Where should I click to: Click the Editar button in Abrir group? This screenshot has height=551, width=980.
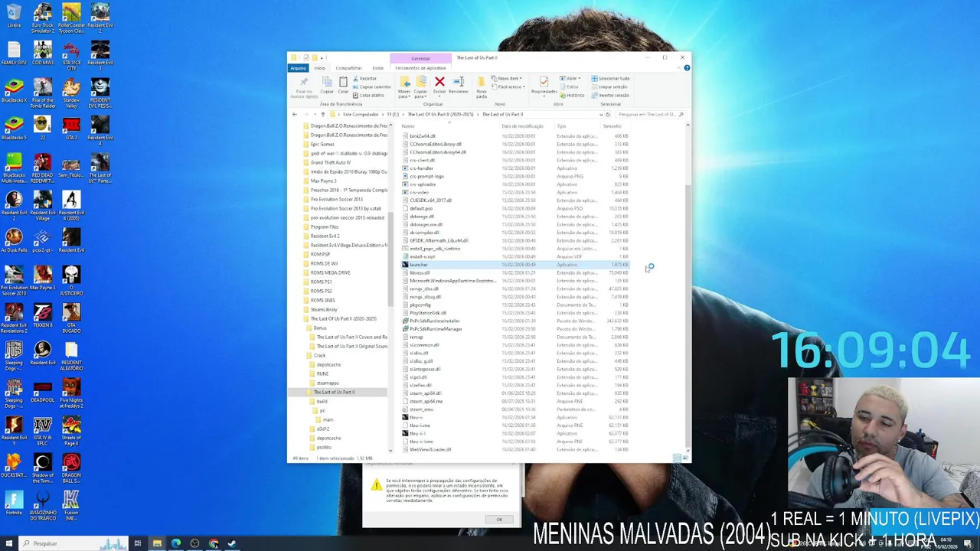tap(570, 87)
